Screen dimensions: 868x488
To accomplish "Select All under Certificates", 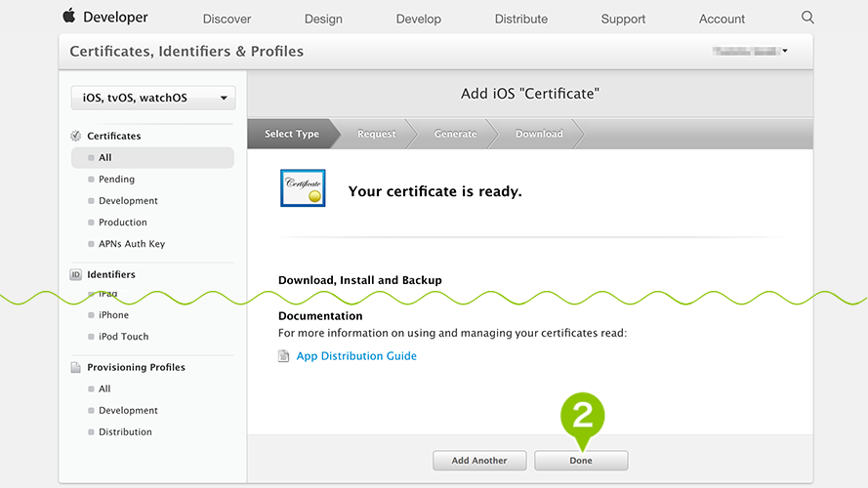I will click(x=152, y=158).
